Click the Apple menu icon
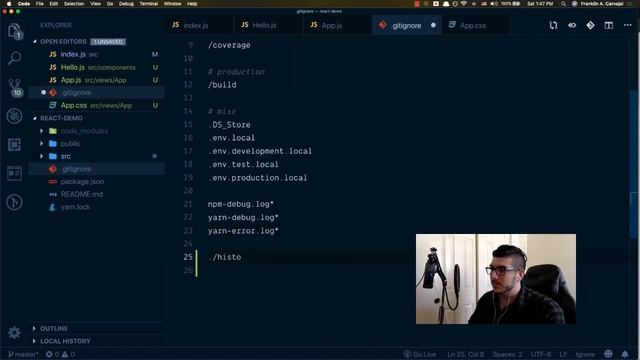This screenshot has width=640, height=360. click(8, 4)
